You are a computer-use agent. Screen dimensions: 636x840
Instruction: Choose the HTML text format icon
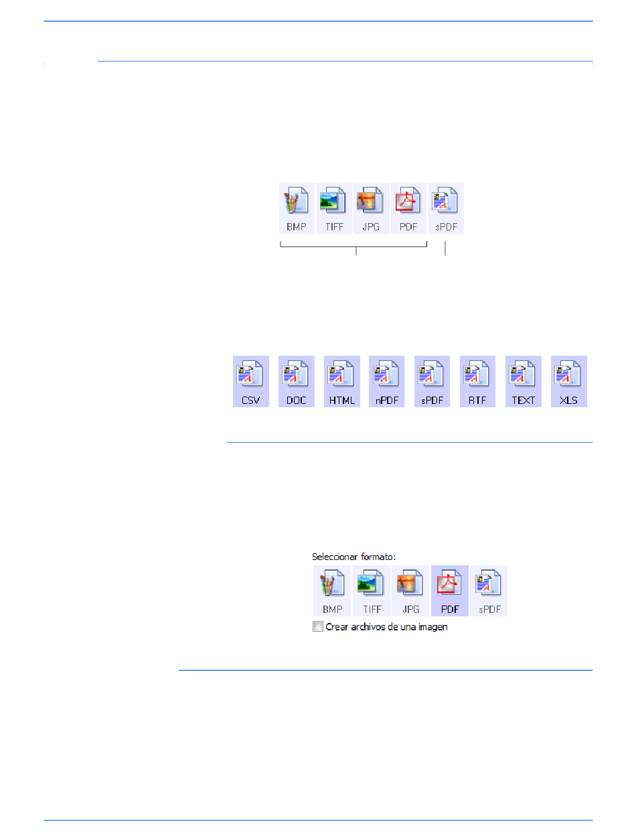342,381
